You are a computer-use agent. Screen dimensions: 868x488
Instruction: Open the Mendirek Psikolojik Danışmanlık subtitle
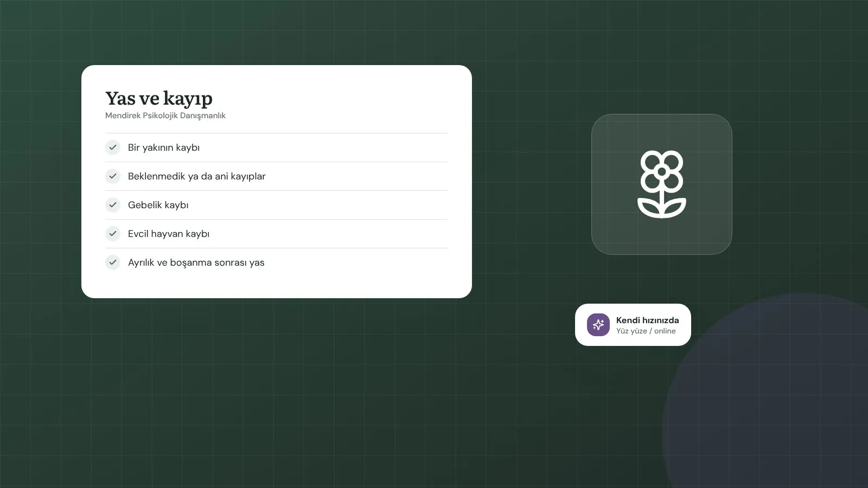click(x=165, y=115)
